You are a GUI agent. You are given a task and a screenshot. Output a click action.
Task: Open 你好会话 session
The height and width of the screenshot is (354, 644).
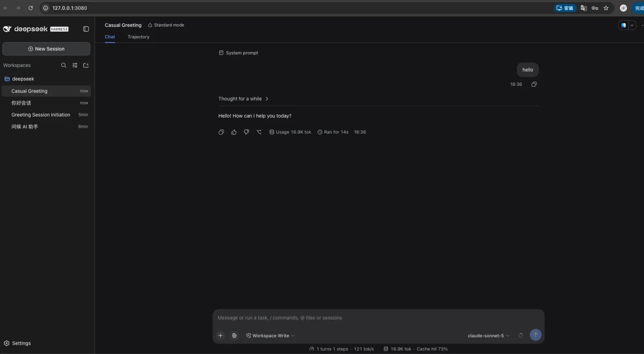[x=46, y=103]
